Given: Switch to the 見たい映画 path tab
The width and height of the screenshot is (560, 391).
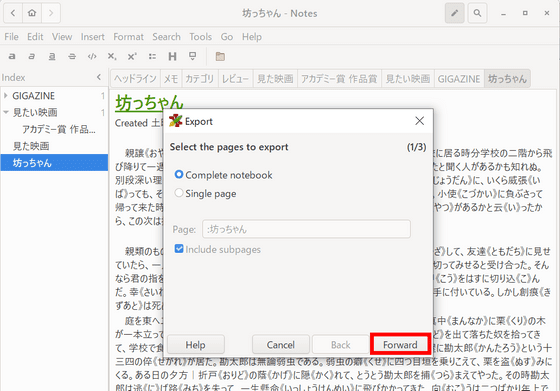Looking at the screenshot, I should point(408,79).
